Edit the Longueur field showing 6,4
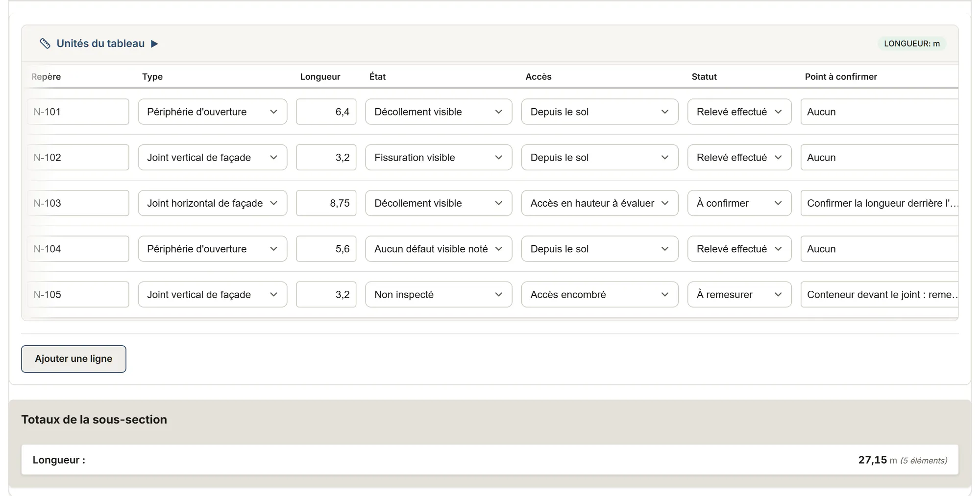The height and width of the screenshot is (496, 980). coord(326,112)
